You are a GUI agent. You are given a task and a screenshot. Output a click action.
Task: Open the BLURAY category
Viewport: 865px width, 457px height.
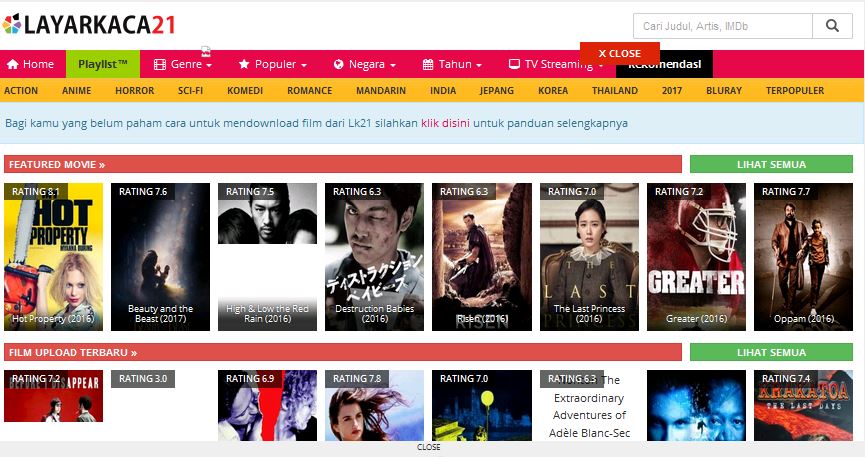pos(724,91)
